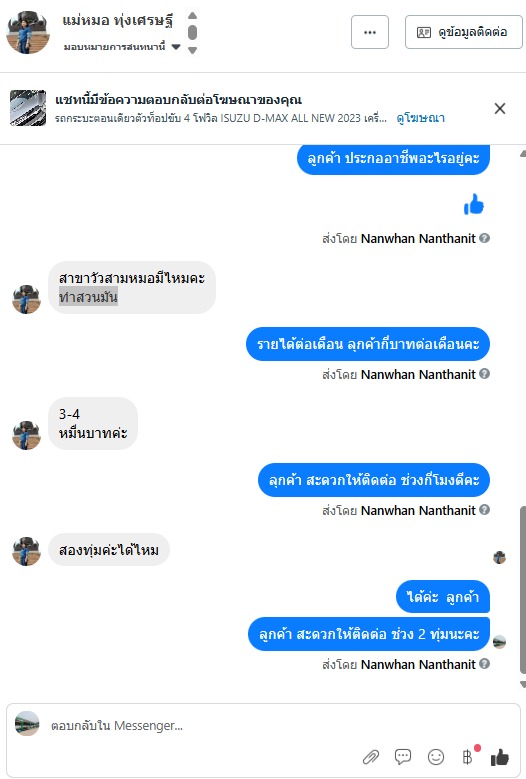Screen dimensions: 526x779
Task: Click the help icon beside first Nanwhan Nanthanit
Action: pos(485,238)
